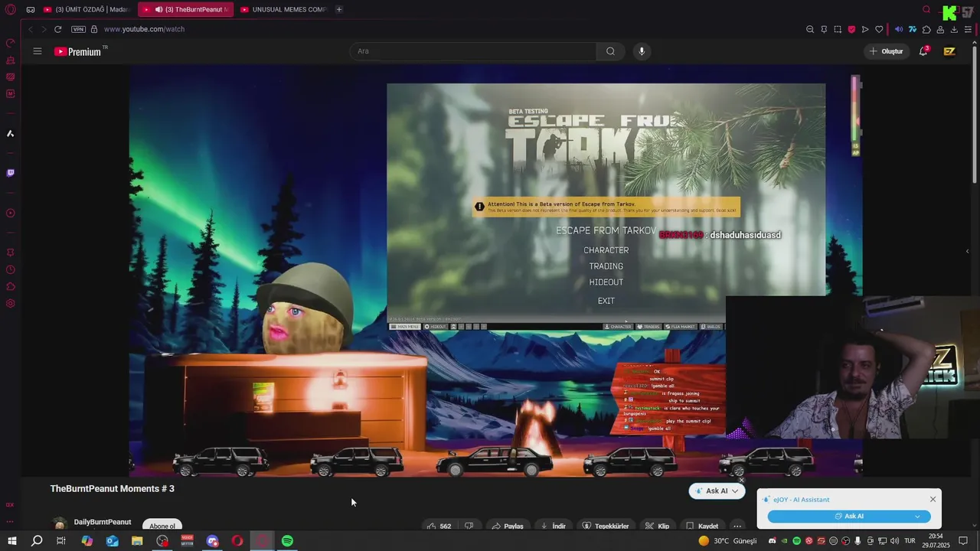Image resolution: width=980 pixels, height=551 pixels.
Task: Dislike the video
Action: [x=469, y=526]
